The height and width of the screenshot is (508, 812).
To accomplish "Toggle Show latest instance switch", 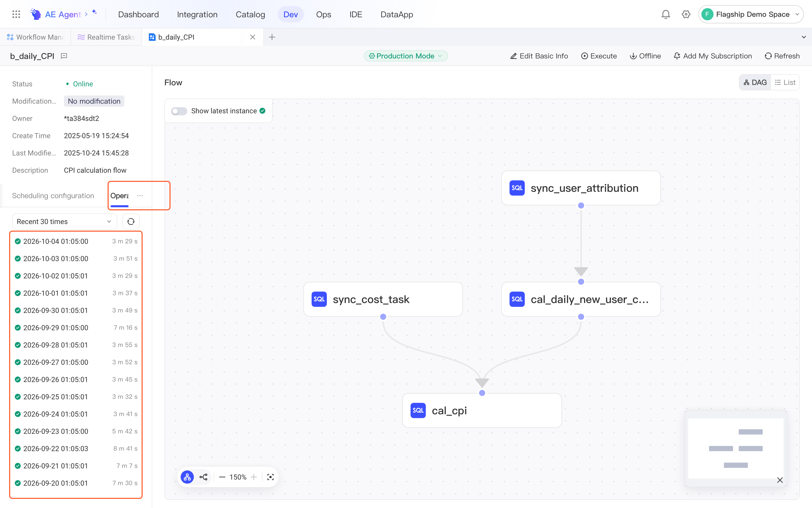I will (x=179, y=111).
